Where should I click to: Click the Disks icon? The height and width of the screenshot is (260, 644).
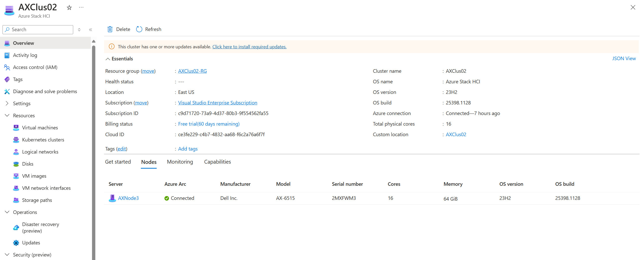click(16, 164)
